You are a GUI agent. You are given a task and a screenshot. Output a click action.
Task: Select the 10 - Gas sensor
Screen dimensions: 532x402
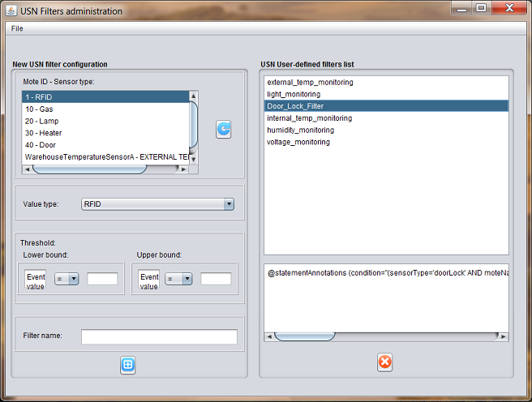coord(40,109)
